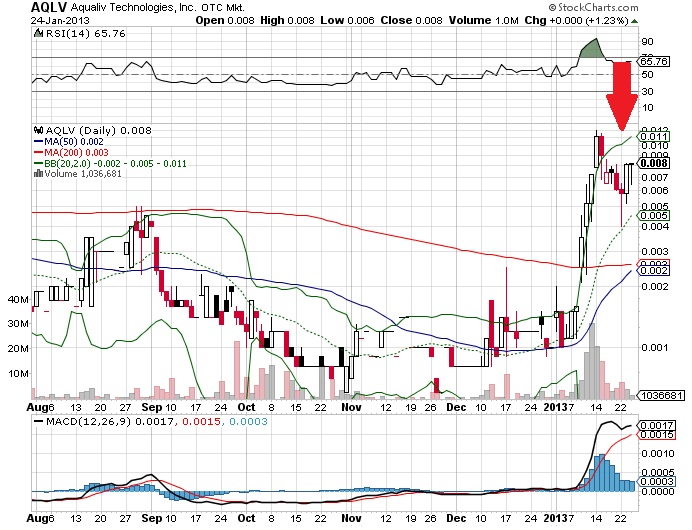Click the Nov label under price chart
Image resolution: width=692 pixels, height=530 pixels.
click(x=351, y=407)
